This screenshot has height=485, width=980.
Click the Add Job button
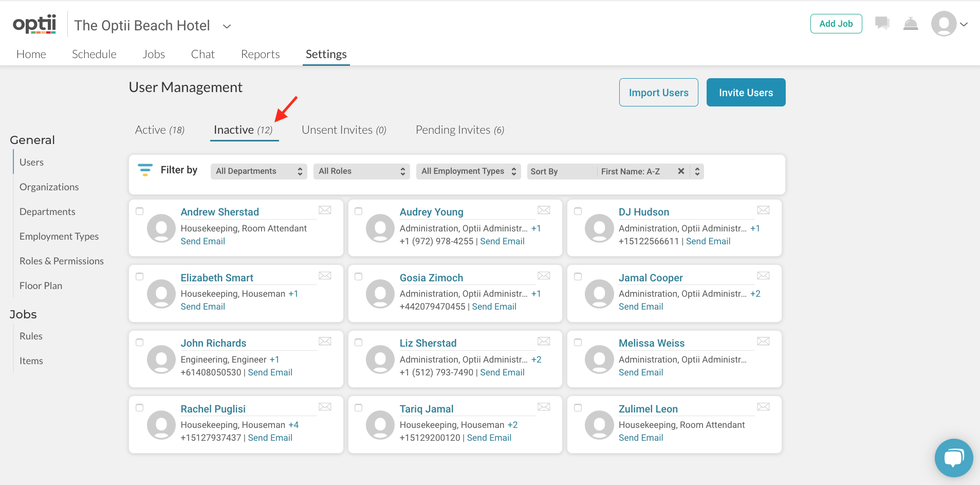click(836, 24)
